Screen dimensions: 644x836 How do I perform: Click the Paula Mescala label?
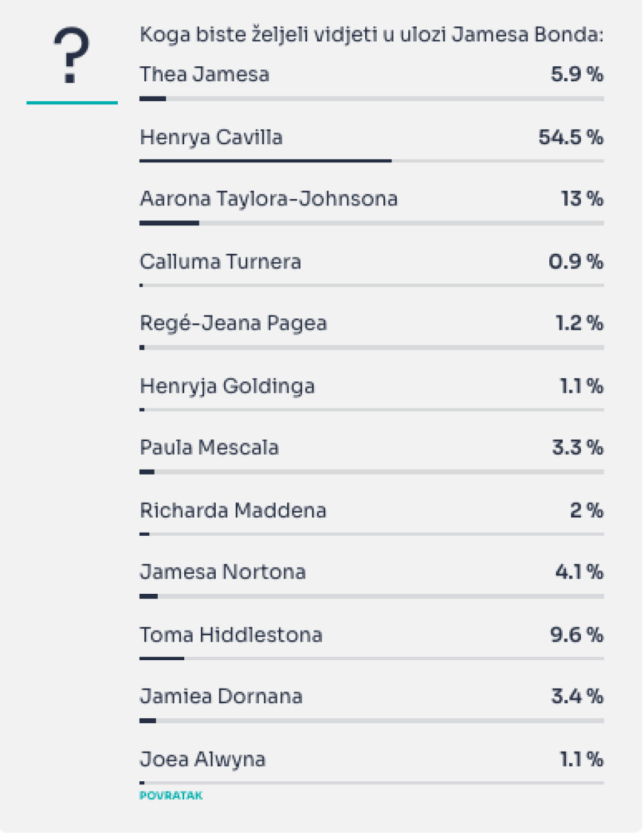pos(209,447)
